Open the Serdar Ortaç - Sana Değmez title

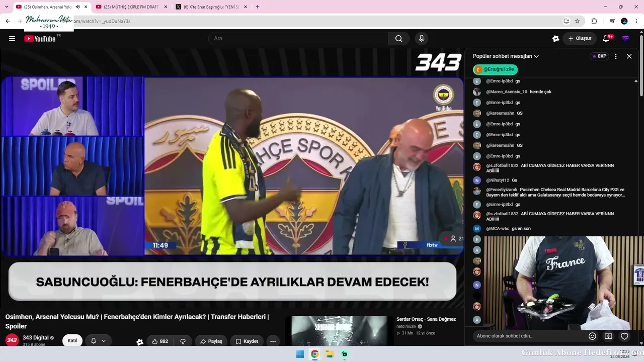coord(426,319)
